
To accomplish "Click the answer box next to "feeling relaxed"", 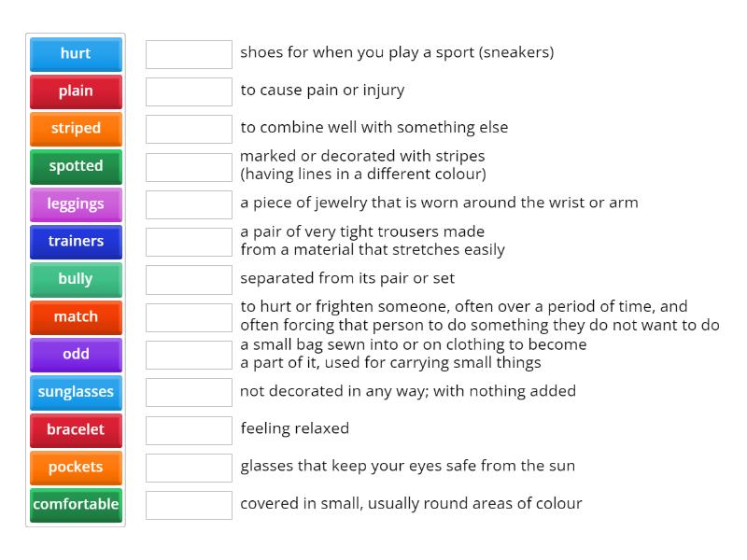I will pos(189,428).
